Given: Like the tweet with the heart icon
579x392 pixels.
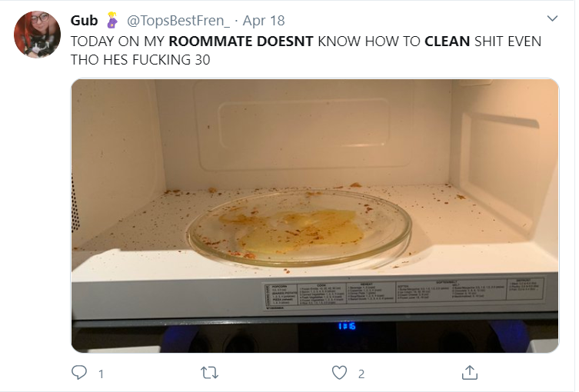Looking at the screenshot, I should point(339,373).
